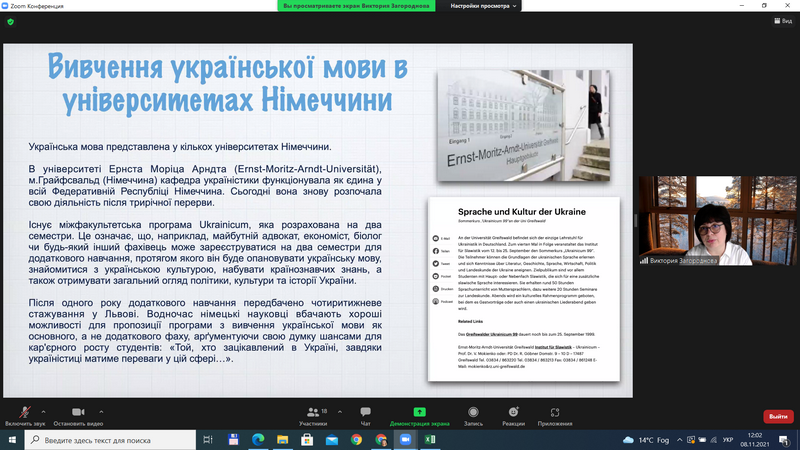800x450 pixels.
Task: Open Windows Start menu
Action: tap(12, 440)
